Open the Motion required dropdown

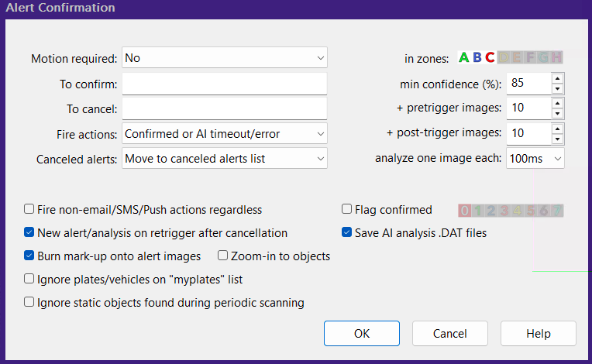[x=225, y=58]
